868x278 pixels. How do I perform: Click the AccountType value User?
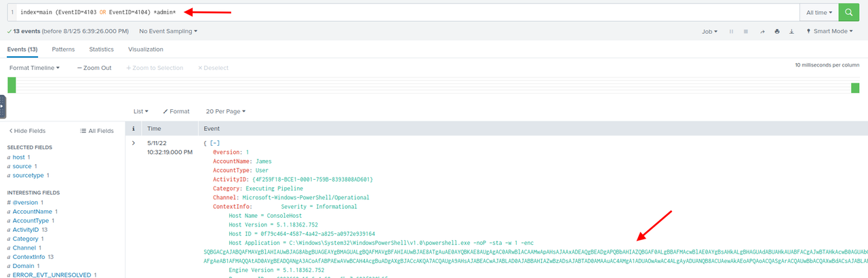(262, 170)
